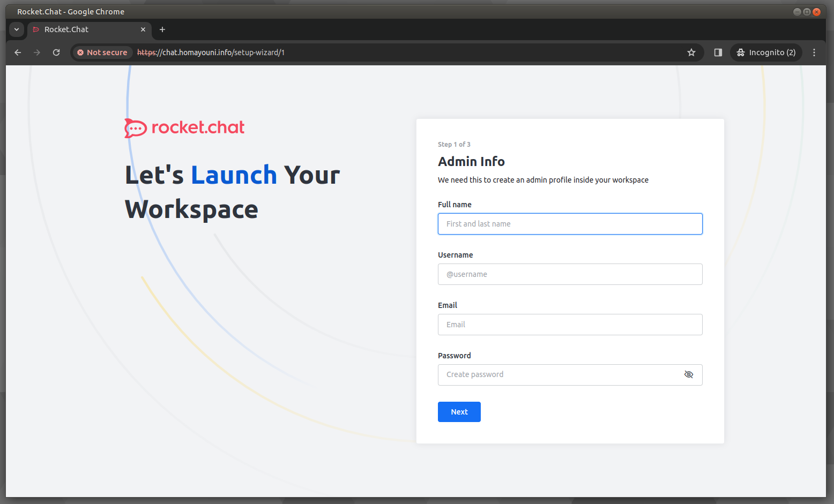Open the tab search dropdown arrow
Screen dimensions: 834x504
pyautogui.click(x=17, y=29)
